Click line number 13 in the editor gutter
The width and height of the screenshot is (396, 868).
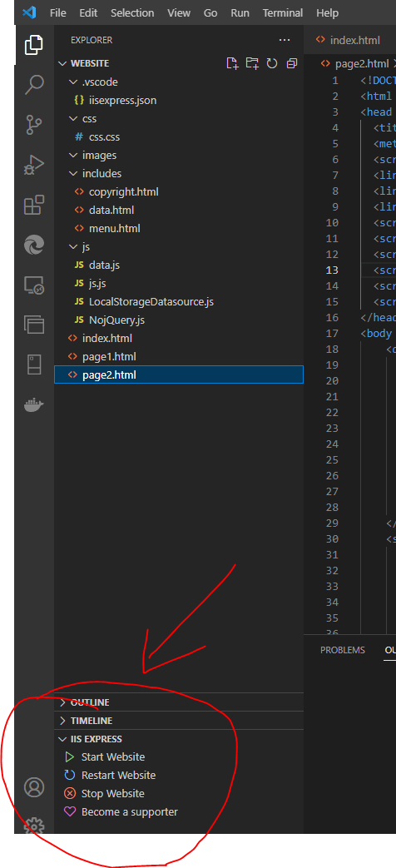[333, 270]
